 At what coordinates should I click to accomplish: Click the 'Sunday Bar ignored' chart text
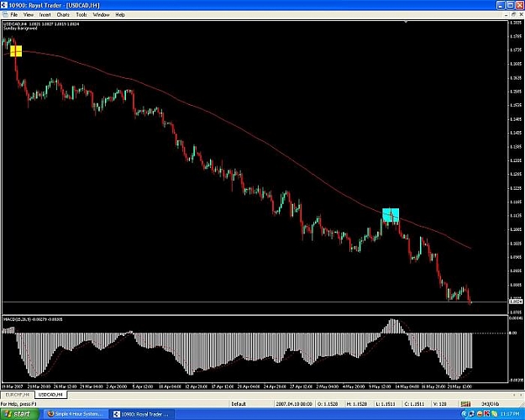(20, 29)
